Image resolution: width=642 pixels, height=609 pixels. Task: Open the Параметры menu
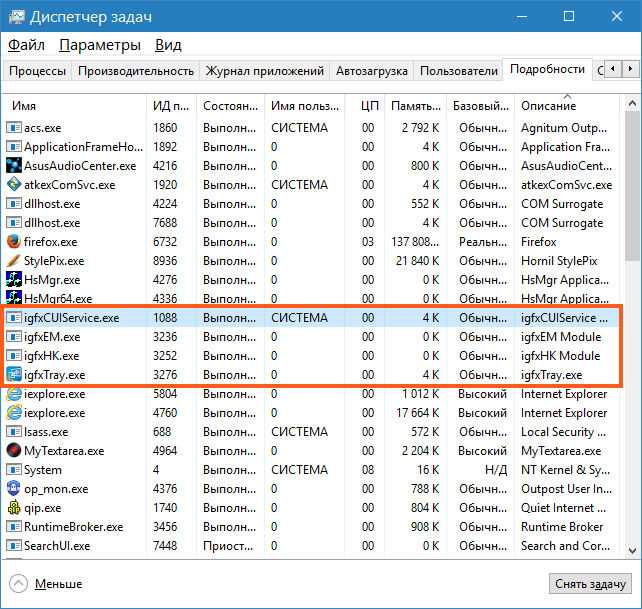(x=100, y=45)
